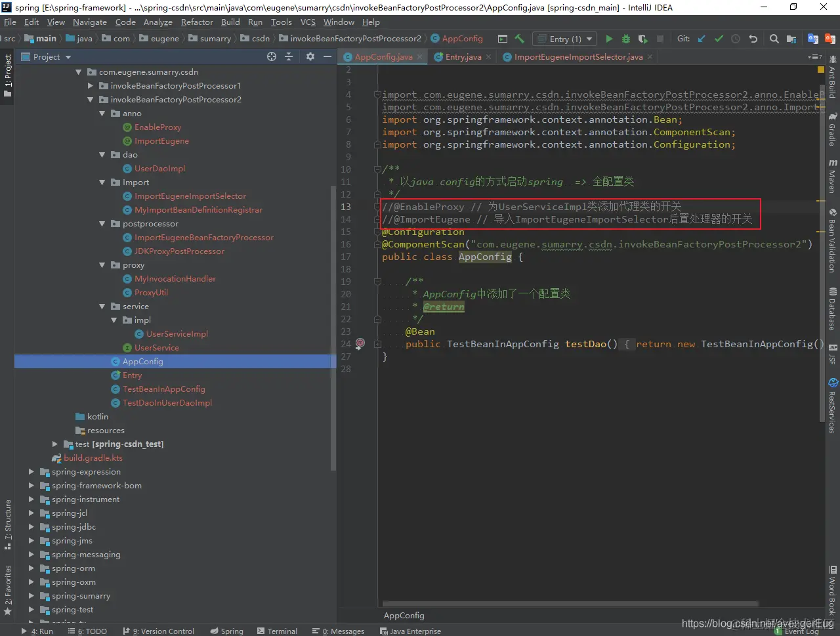Open the Terminal tool window

(277, 631)
